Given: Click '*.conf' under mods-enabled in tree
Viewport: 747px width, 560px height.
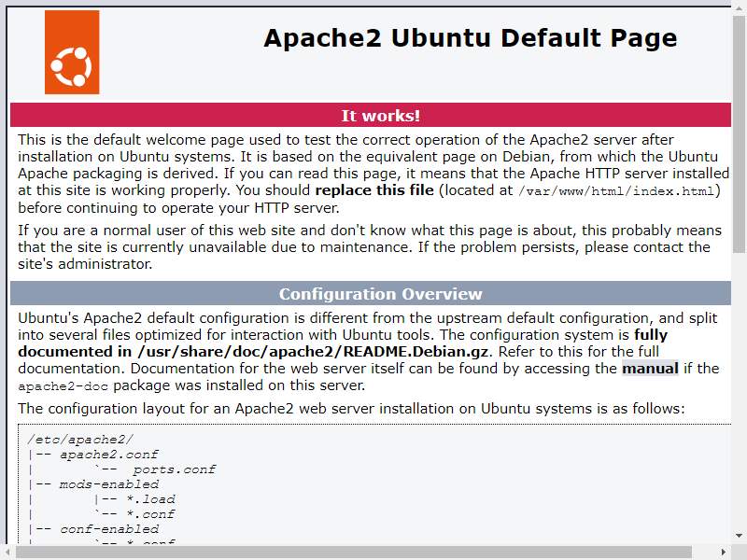Looking at the screenshot, I should 150,514.
